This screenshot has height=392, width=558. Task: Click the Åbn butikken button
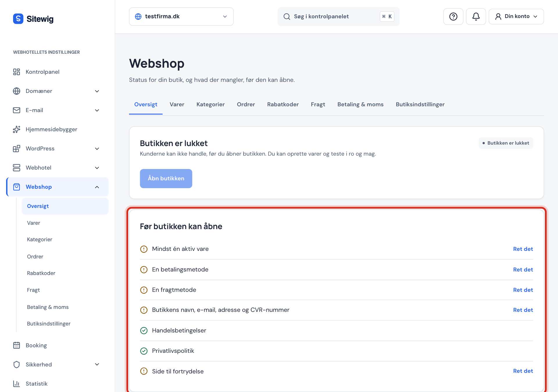point(166,179)
